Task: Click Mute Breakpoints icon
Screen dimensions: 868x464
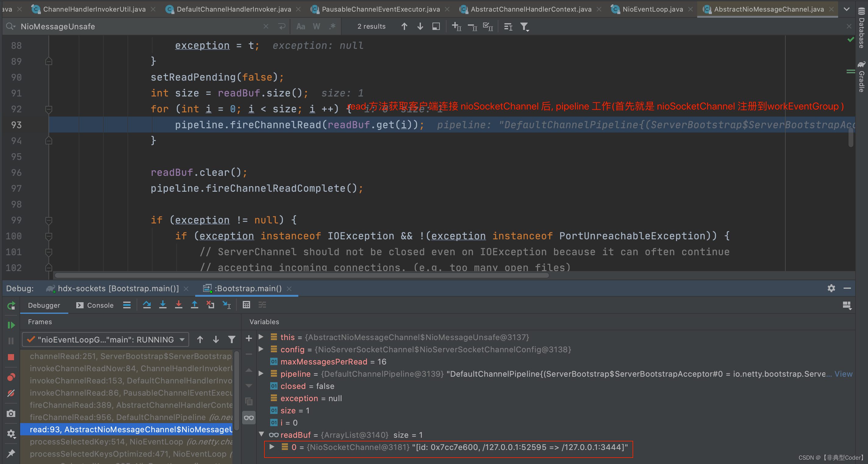Action: [11, 393]
